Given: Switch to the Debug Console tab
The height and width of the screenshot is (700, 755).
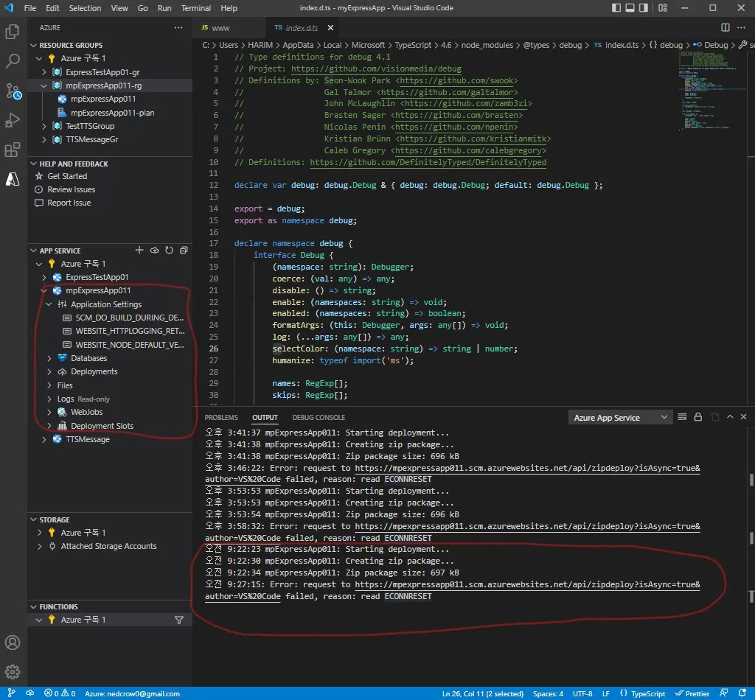Looking at the screenshot, I should click(x=319, y=418).
